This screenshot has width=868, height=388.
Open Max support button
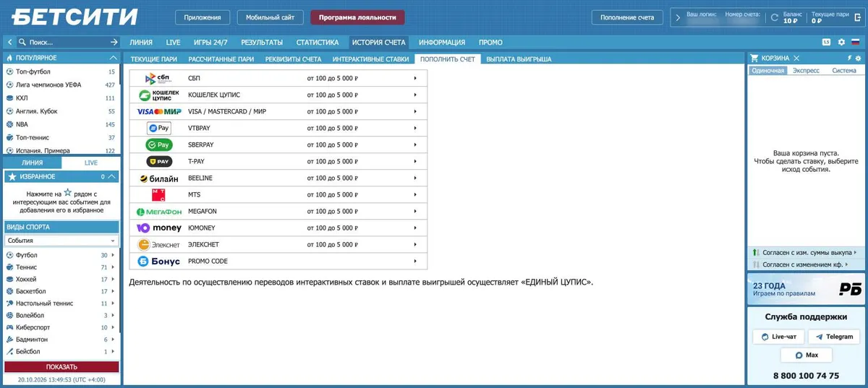click(x=807, y=355)
